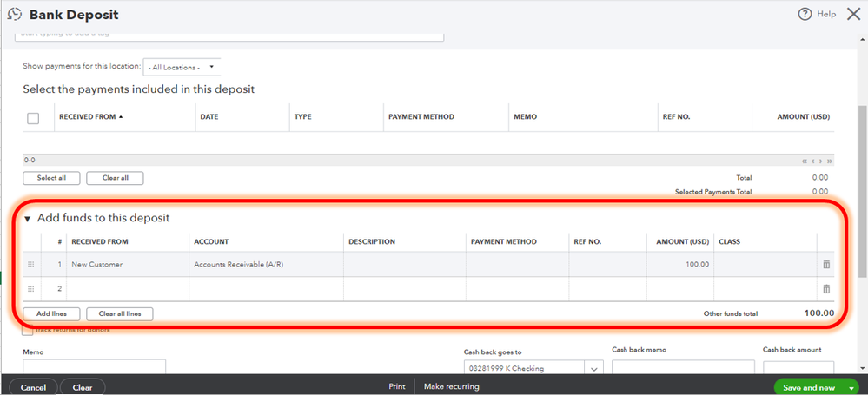Viewport: 868px width, 395px height.
Task: Click the Clear all button
Action: click(x=116, y=178)
